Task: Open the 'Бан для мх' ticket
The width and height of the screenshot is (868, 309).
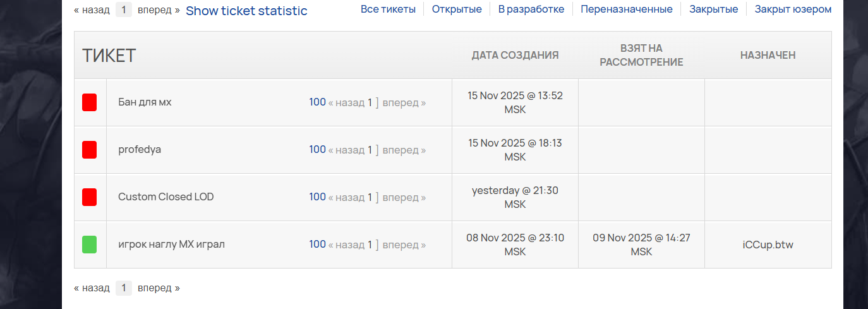Action: 145,102
